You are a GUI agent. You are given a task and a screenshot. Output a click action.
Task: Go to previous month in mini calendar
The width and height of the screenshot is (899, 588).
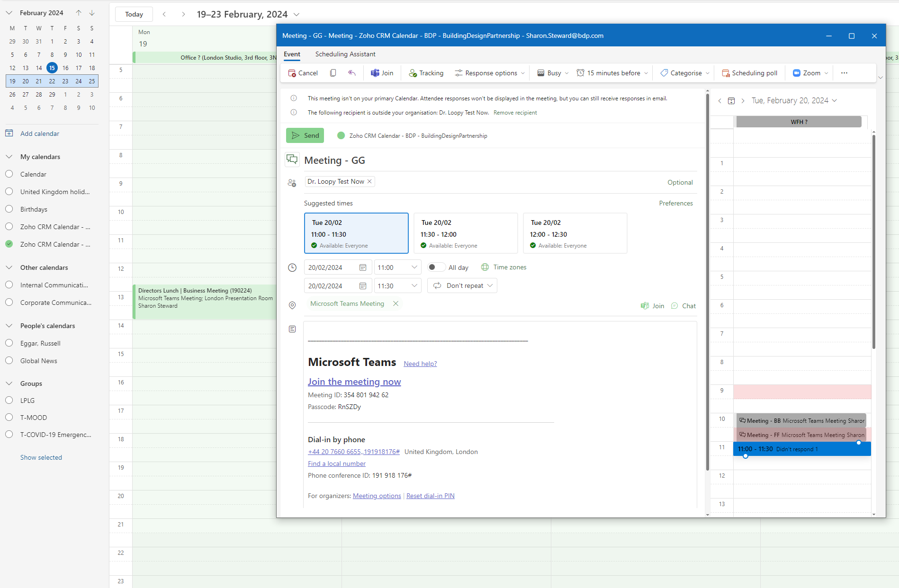79,13
